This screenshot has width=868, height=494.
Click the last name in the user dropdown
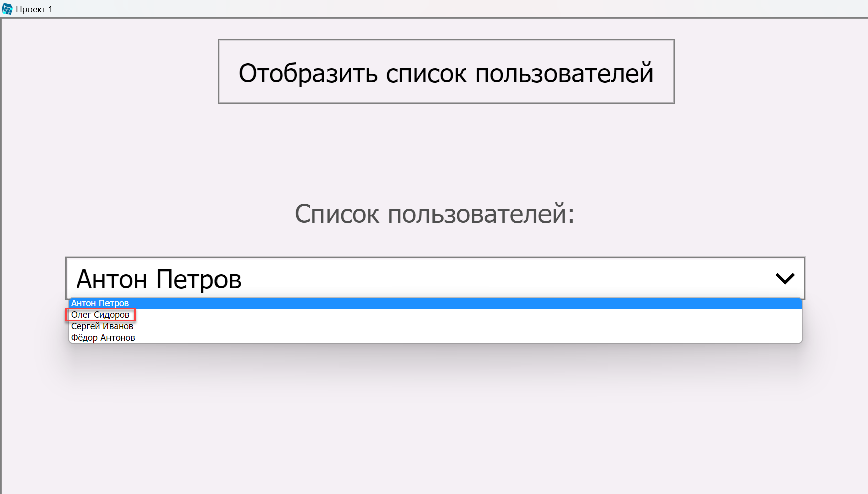[102, 337]
